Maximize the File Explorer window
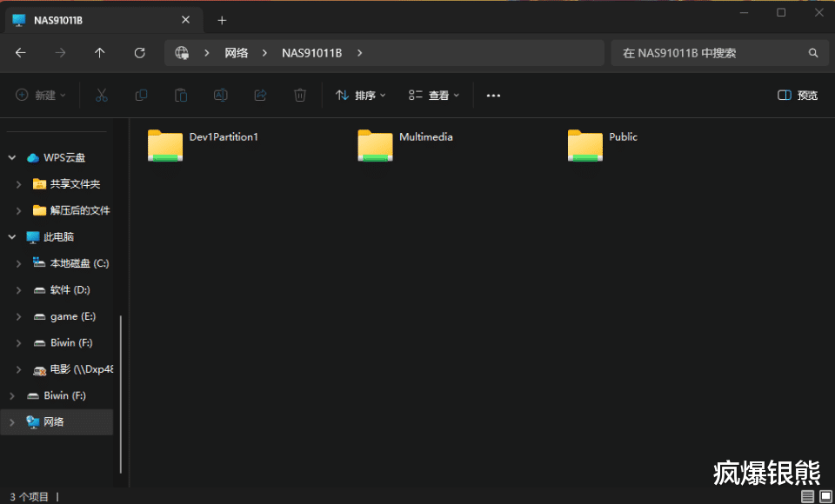Viewport: 835px width, 504px height. pyautogui.click(x=781, y=13)
